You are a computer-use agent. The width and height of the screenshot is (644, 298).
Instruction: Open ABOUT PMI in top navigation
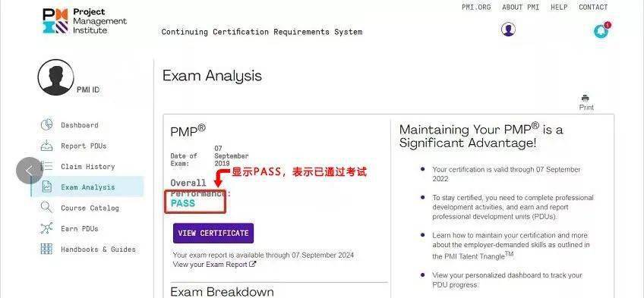click(x=520, y=8)
